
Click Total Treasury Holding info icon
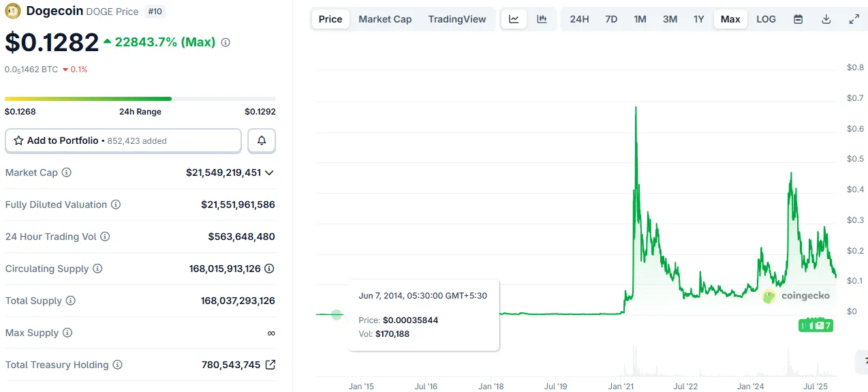pos(117,365)
